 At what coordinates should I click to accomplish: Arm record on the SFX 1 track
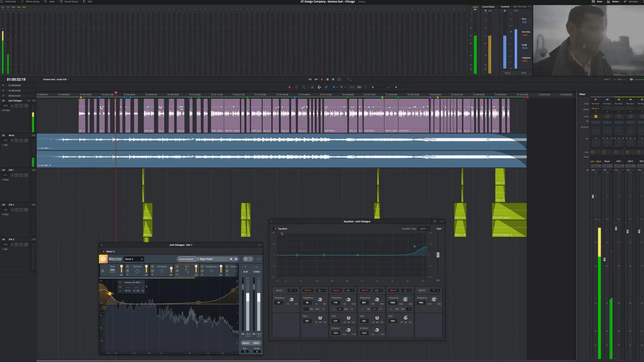[x=16, y=175]
